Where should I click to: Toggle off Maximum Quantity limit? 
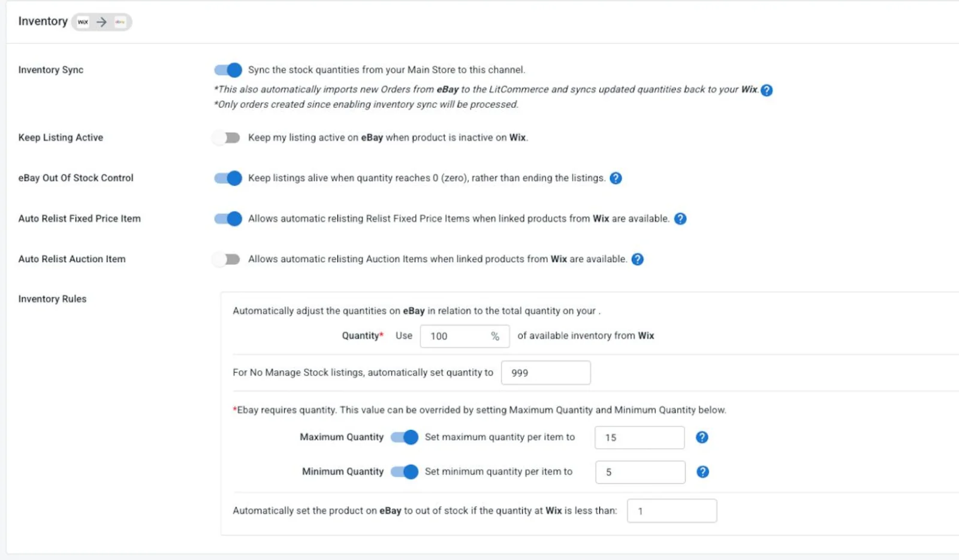(x=405, y=437)
